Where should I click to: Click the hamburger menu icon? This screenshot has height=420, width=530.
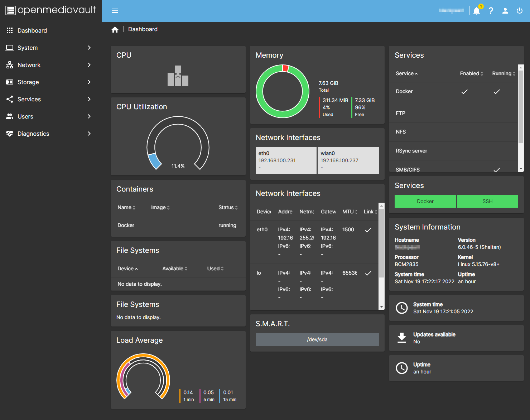click(115, 11)
